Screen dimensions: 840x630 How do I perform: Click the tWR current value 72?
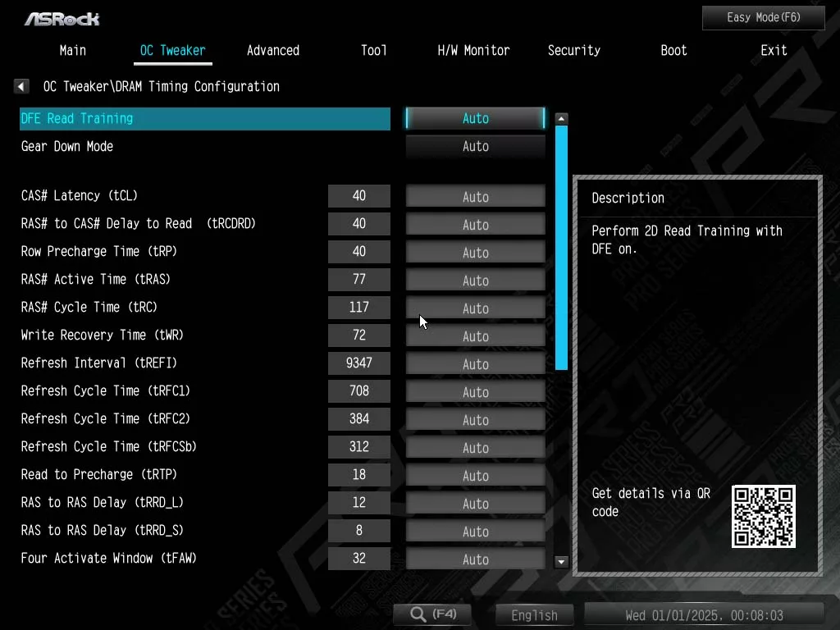coord(359,335)
